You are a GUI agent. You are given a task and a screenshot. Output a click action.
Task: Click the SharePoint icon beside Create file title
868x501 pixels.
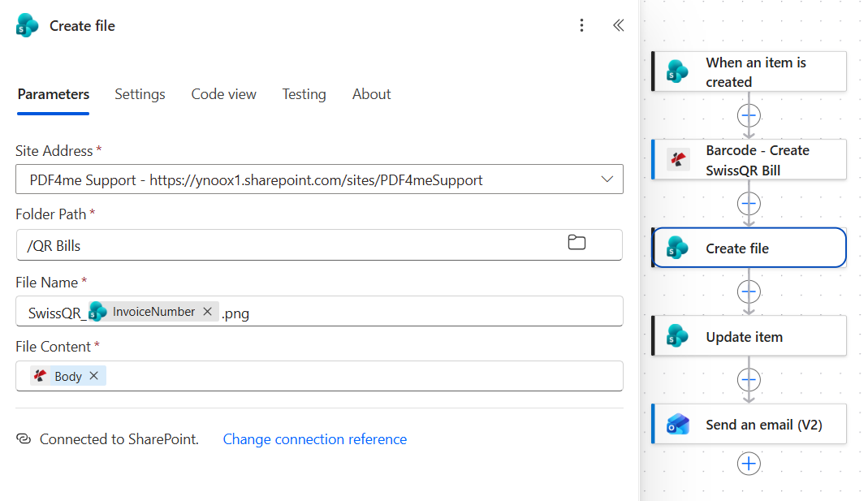pos(27,26)
